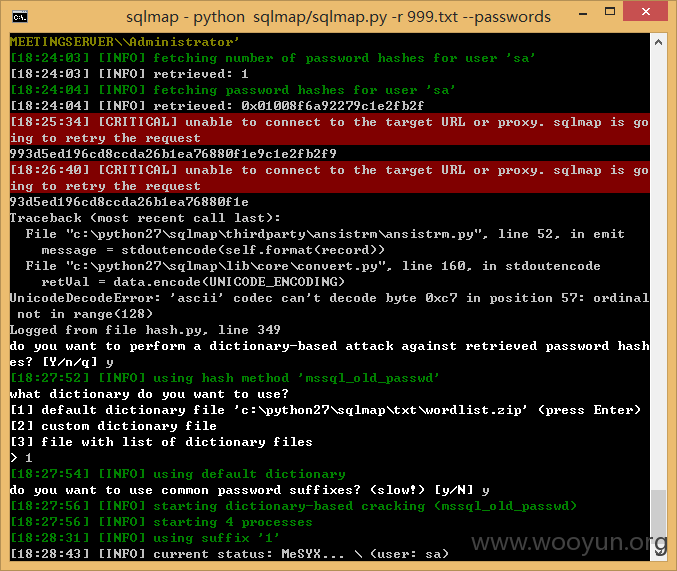Click the ansistrm.py file path line
The width and height of the screenshot is (677, 571).
(x=325, y=234)
